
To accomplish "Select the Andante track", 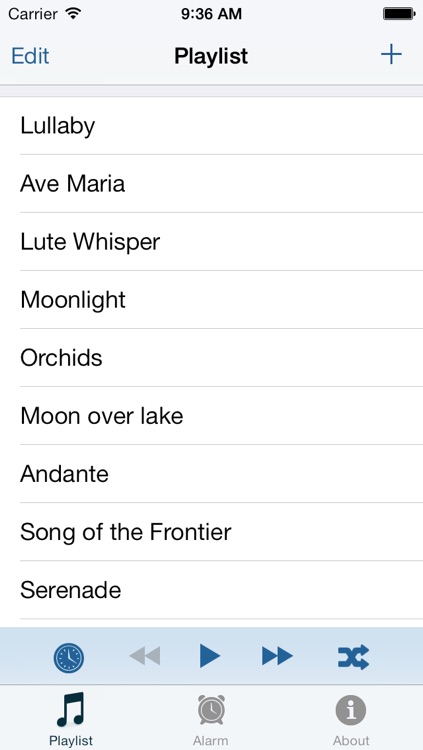I will point(212,474).
